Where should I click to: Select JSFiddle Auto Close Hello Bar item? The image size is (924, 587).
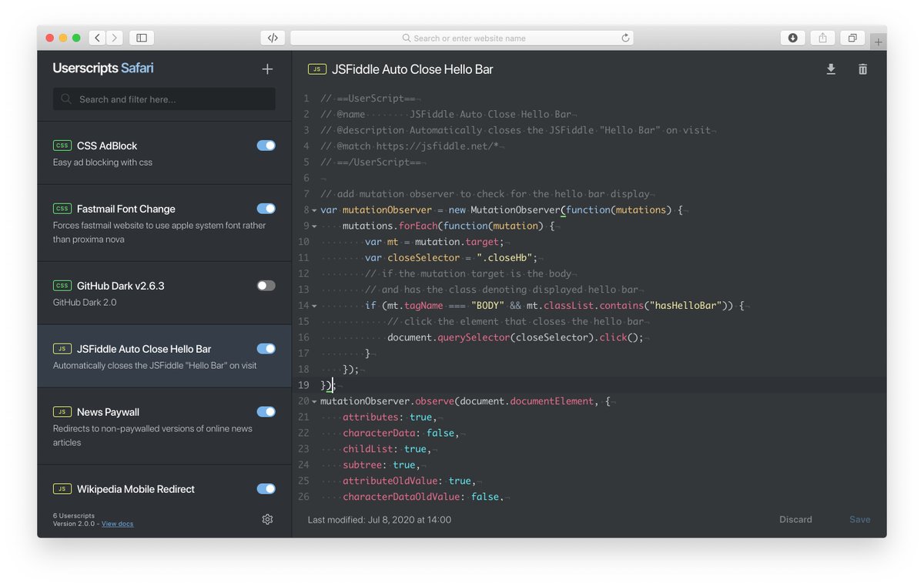point(164,356)
